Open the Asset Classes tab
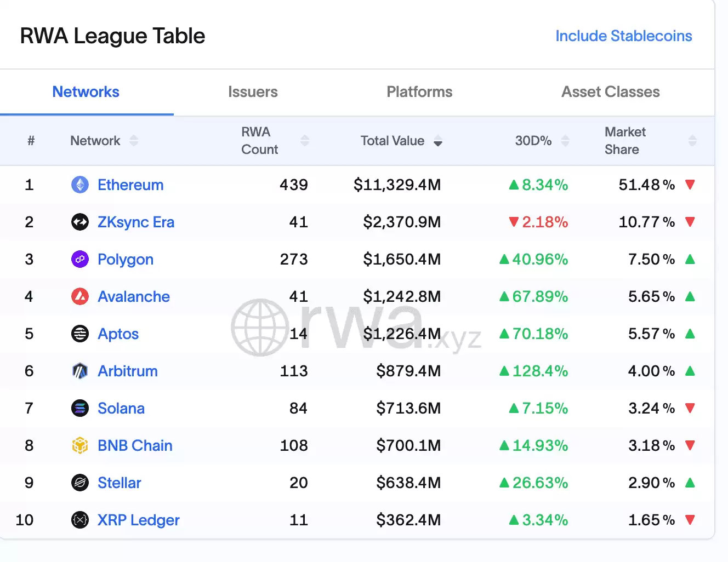 click(x=610, y=92)
